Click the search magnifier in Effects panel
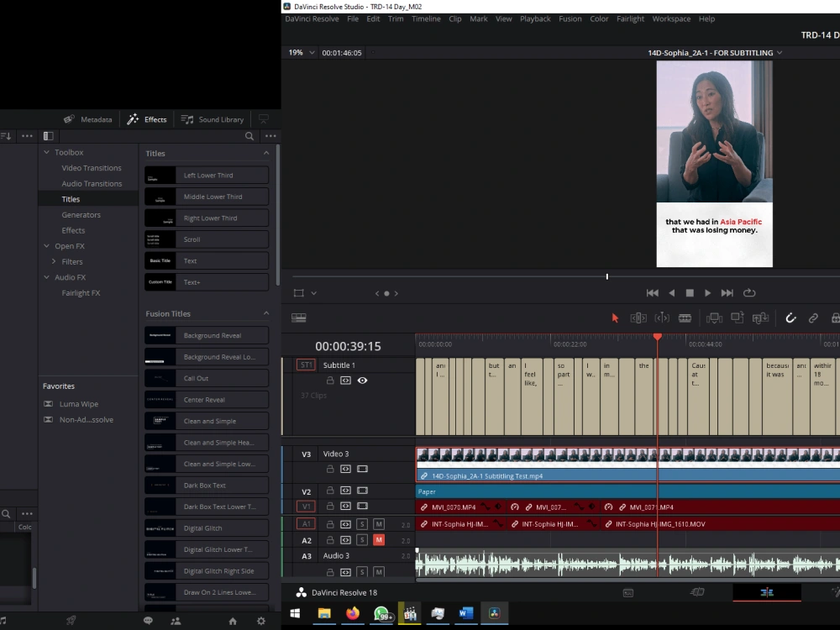Screen dimensions: 840x630 [249, 136]
